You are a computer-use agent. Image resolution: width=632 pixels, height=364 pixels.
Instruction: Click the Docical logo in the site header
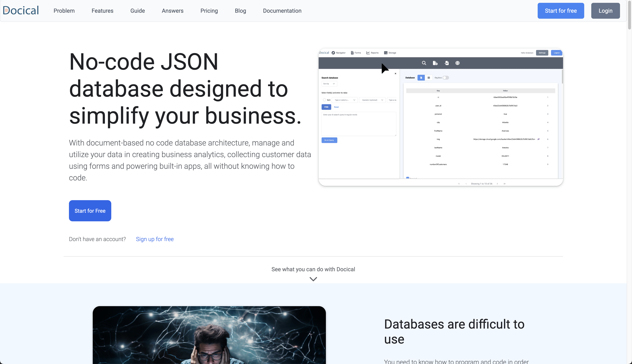[21, 11]
